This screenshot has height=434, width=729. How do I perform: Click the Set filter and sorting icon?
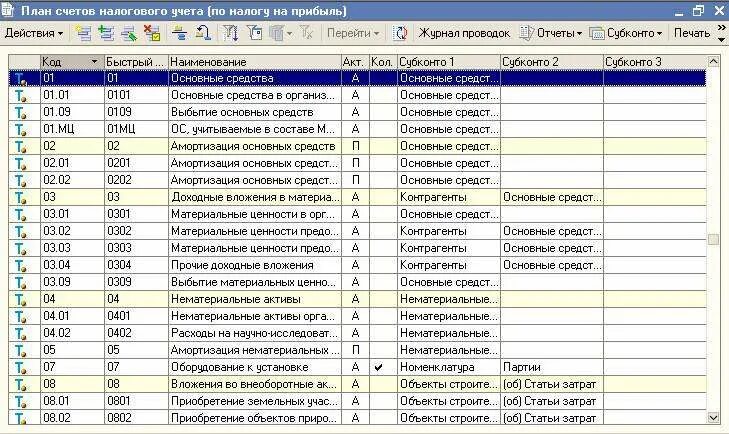point(231,33)
